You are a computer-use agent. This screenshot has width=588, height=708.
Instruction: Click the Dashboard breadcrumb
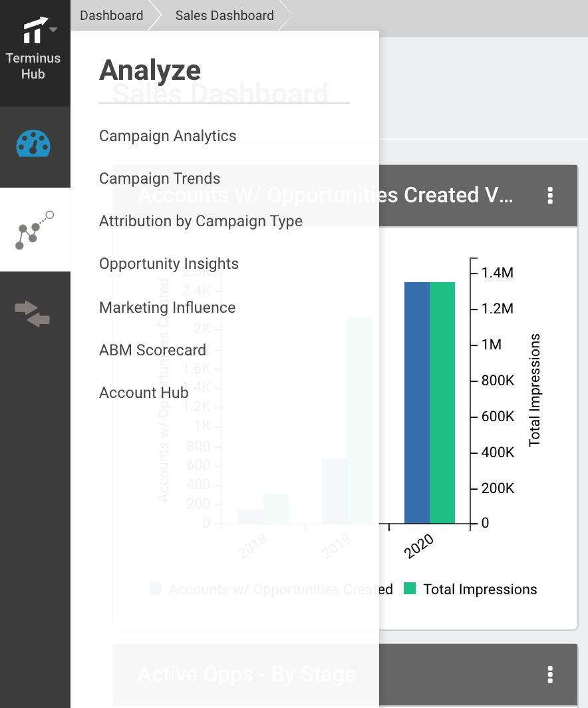pyautogui.click(x=112, y=15)
